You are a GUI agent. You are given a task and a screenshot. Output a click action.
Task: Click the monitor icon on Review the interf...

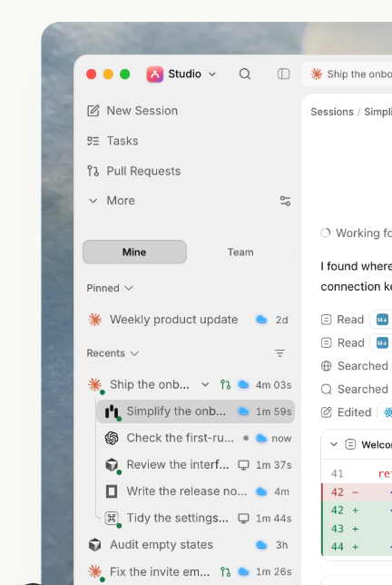pos(244,465)
